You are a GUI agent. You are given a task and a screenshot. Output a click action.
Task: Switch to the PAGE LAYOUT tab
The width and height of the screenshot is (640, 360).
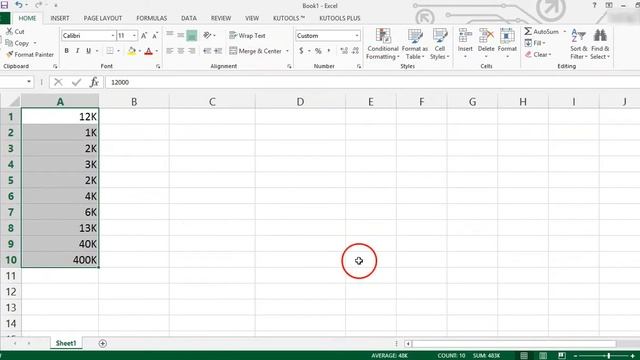coord(103,18)
